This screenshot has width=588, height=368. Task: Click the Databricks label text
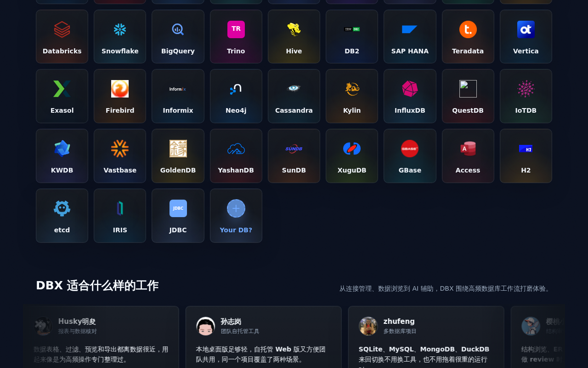click(62, 51)
